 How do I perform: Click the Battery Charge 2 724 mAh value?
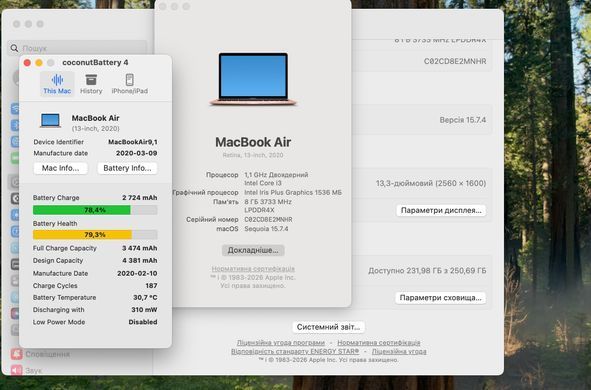click(x=139, y=197)
